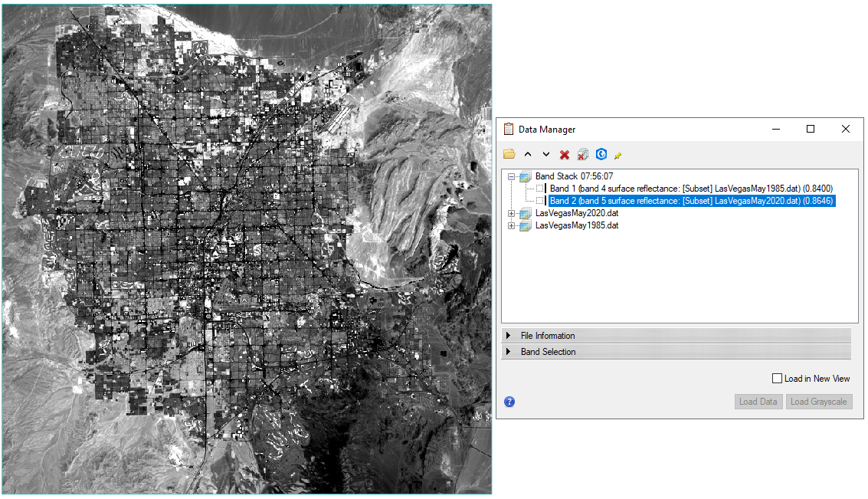Click the Open file folder icon
Screen dimensions: 868x499
point(509,155)
